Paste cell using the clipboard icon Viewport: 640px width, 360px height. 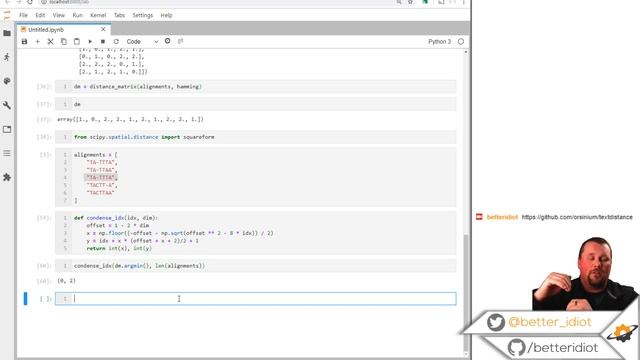click(x=77, y=42)
